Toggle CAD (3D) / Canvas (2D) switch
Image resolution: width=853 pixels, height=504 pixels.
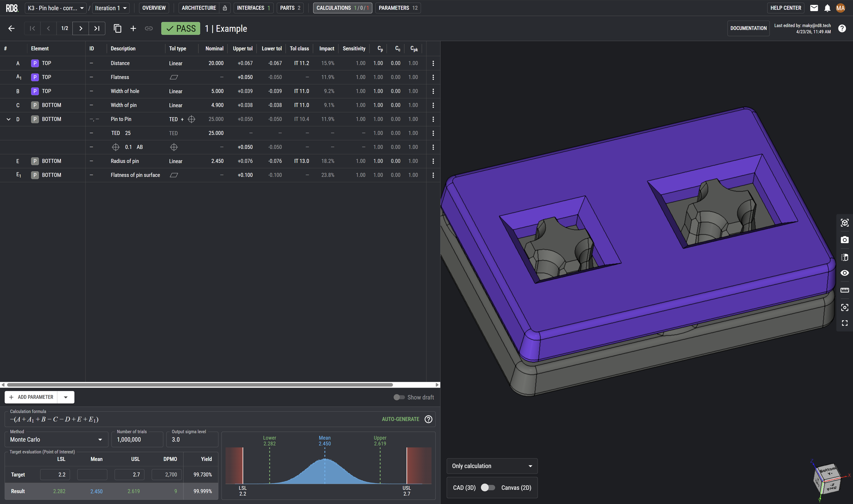click(x=488, y=488)
